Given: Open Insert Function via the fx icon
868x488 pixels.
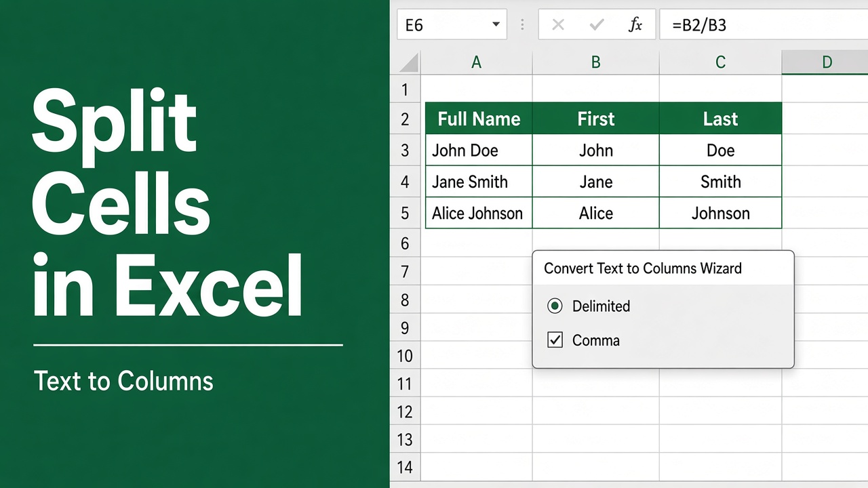Looking at the screenshot, I should (x=635, y=25).
